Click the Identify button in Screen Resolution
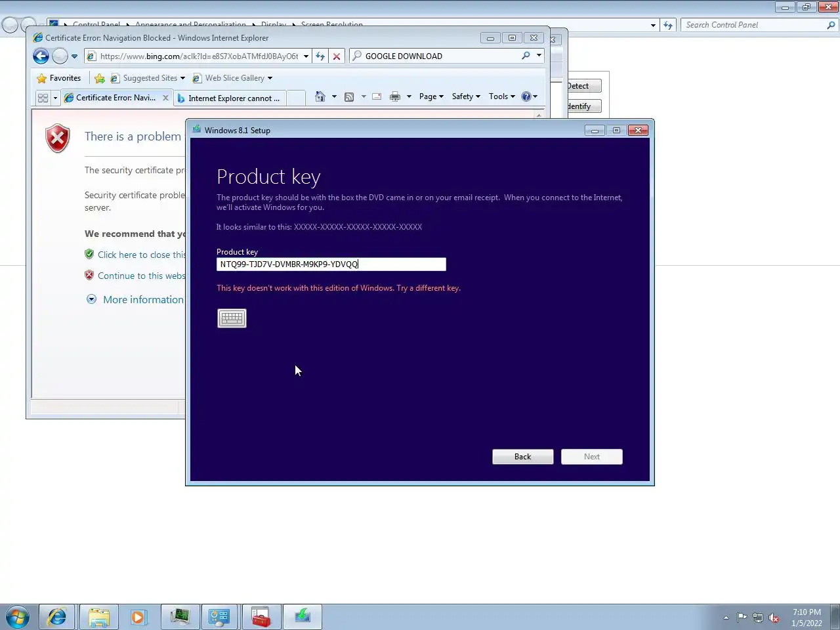Screen dimensions: 840x630 coord(584,106)
